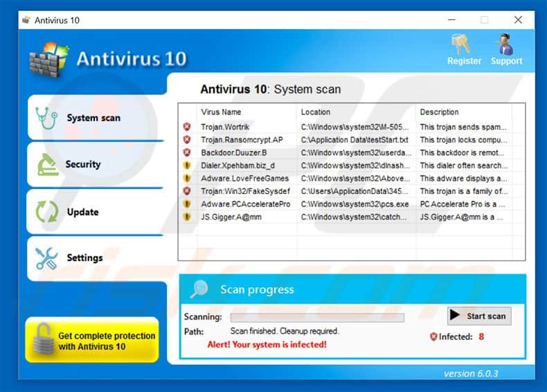This screenshot has width=547, height=392.
Task: Click the stethoscope System scan icon
Action: [x=46, y=118]
